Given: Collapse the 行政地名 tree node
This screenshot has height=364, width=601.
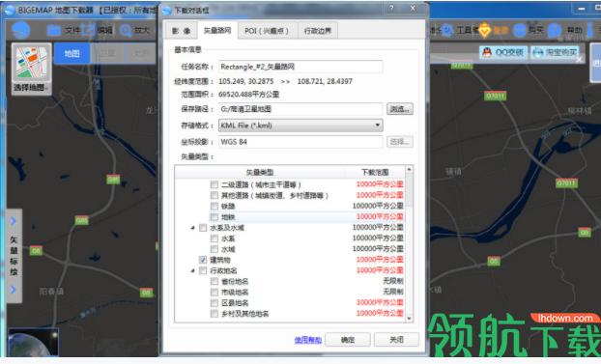Looking at the screenshot, I should coord(192,270).
